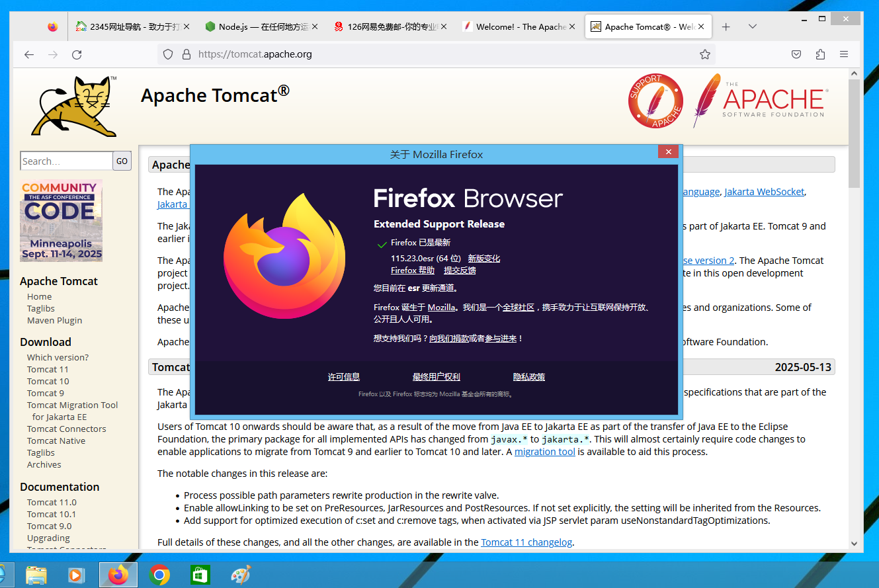Viewport: 879px width, 588px height.
Task: Click the browser Forward arrow button
Action: [53, 54]
